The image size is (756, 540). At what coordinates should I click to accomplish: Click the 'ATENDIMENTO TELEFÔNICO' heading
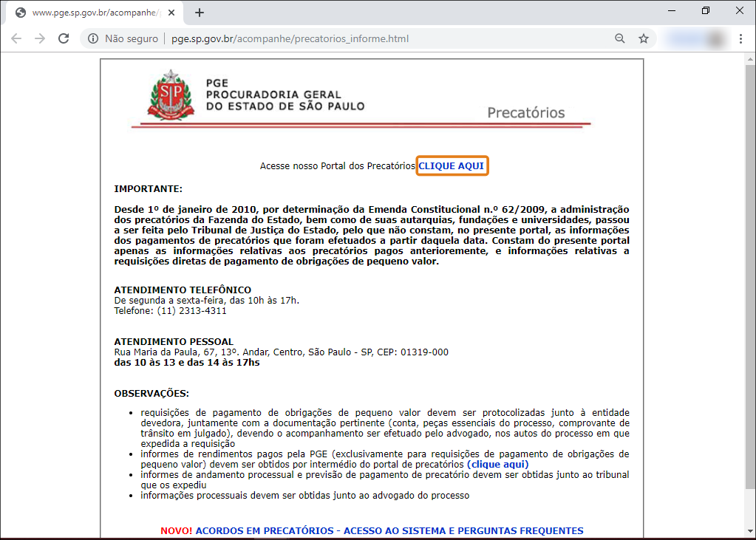pos(183,290)
